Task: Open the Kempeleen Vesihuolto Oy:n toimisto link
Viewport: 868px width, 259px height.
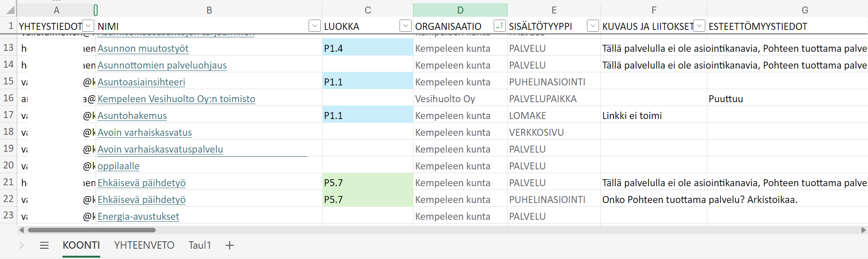Action: click(176, 99)
